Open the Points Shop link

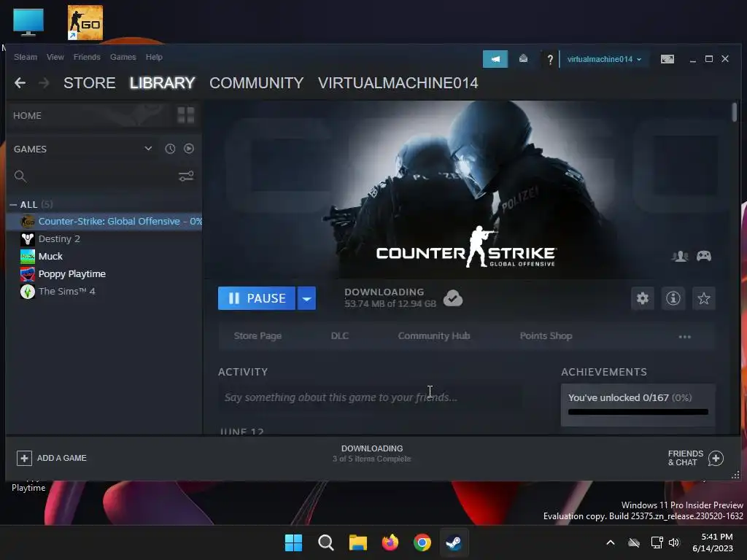[546, 335]
